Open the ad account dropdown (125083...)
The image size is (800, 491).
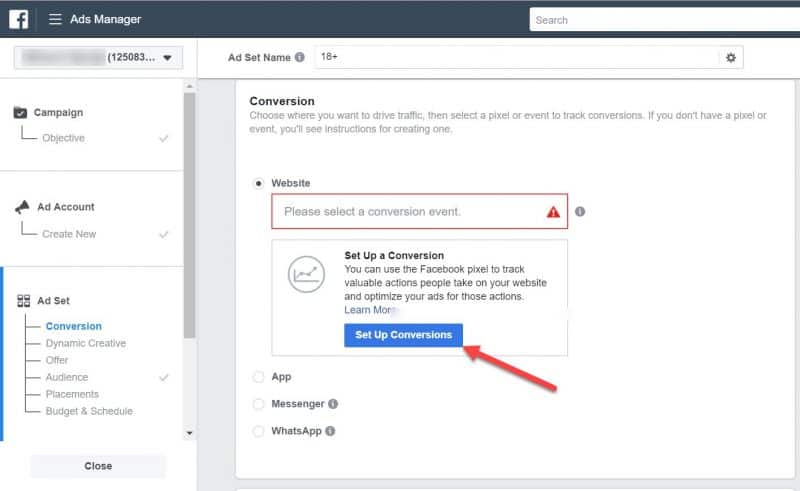coord(98,58)
